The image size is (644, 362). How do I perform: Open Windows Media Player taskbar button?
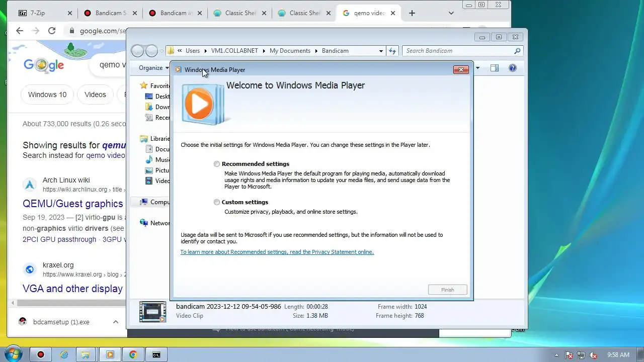click(110, 354)
